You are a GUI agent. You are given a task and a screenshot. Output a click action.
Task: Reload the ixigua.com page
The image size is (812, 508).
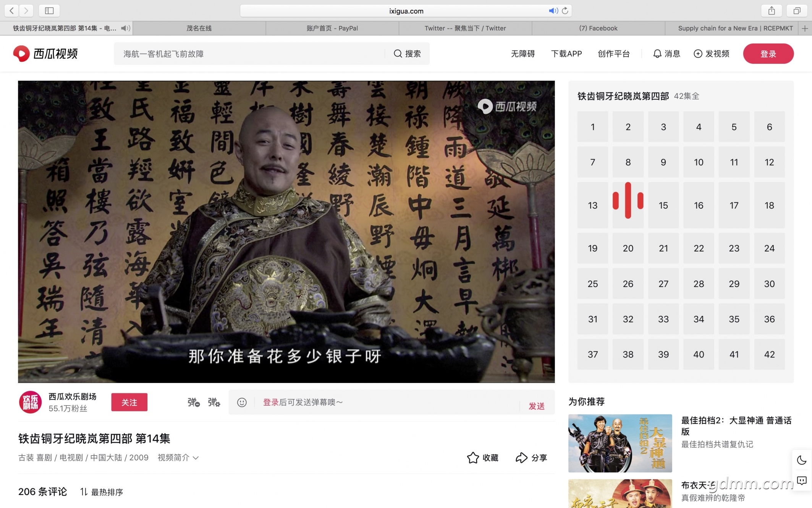click(x=565, y=11)
